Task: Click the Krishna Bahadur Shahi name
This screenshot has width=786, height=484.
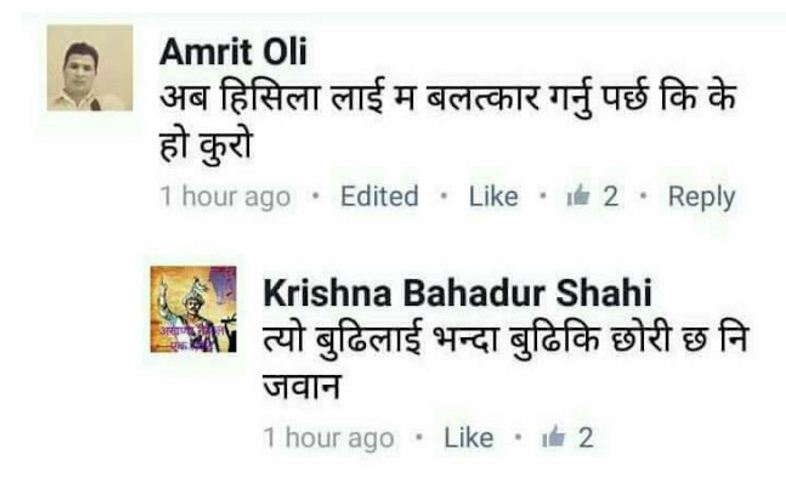Action: (x=457, y=293)
